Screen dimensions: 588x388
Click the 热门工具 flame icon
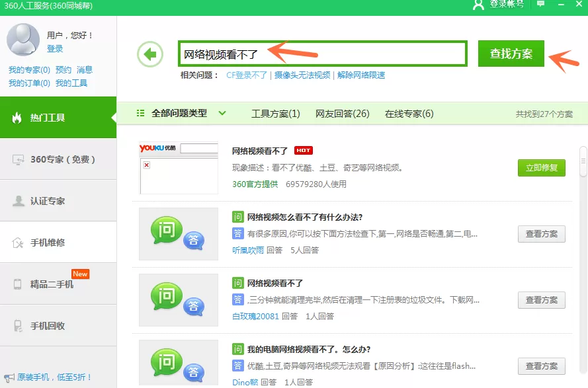(17, 118)
